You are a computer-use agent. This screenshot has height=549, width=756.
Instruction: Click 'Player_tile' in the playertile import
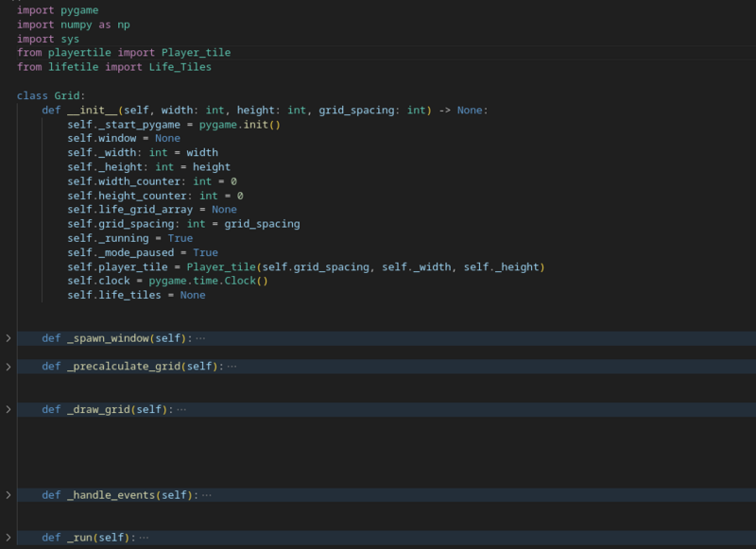click(196, 53)
